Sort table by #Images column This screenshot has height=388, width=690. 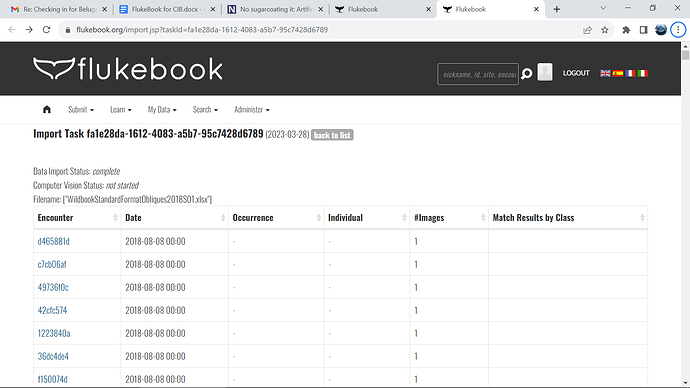click(x=449, y=217)
